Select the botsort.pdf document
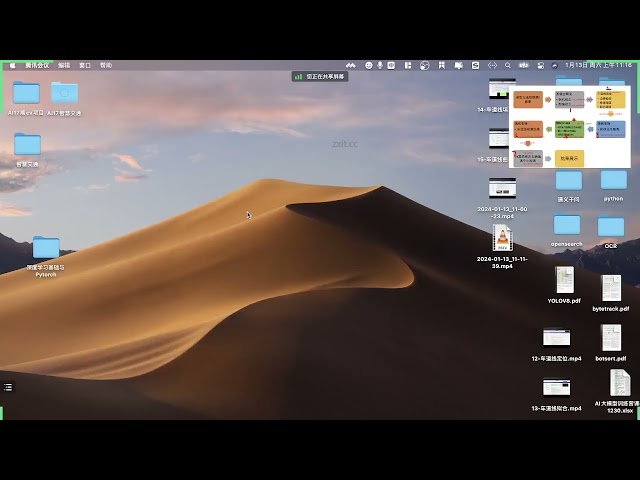 pyautogui.click(x=611, y=338)
